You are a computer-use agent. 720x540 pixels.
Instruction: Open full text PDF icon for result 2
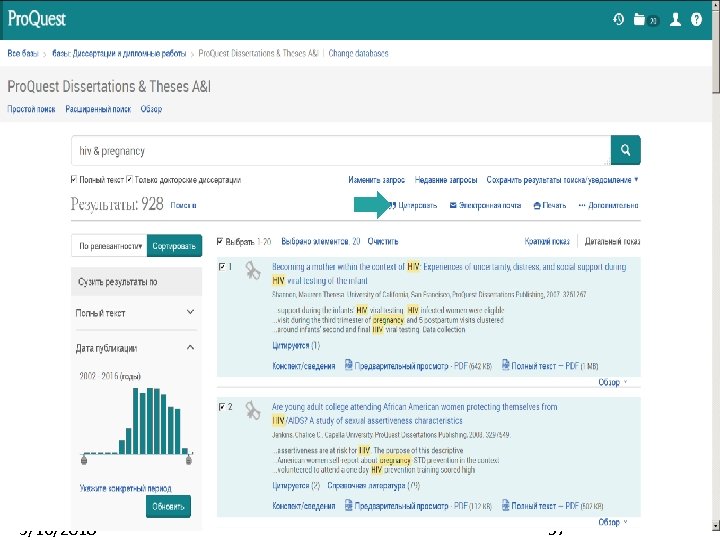click(x=505, y=506)
